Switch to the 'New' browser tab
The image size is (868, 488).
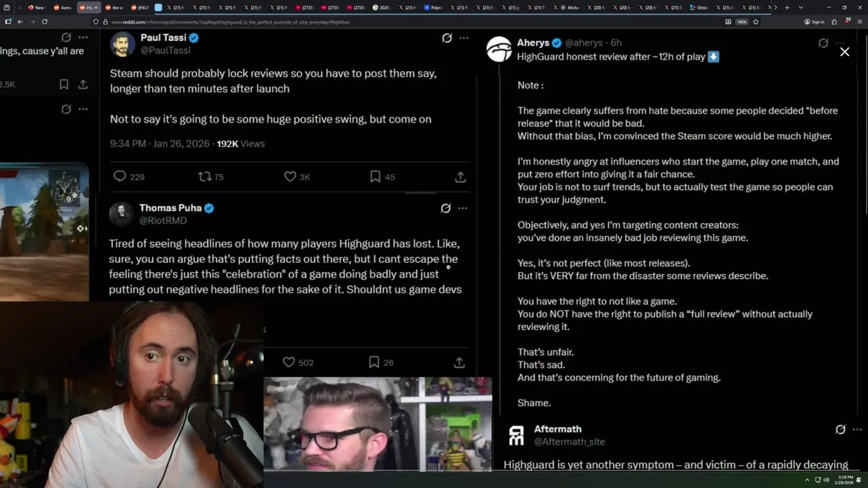pyautogui.click(x=36, y=7)
